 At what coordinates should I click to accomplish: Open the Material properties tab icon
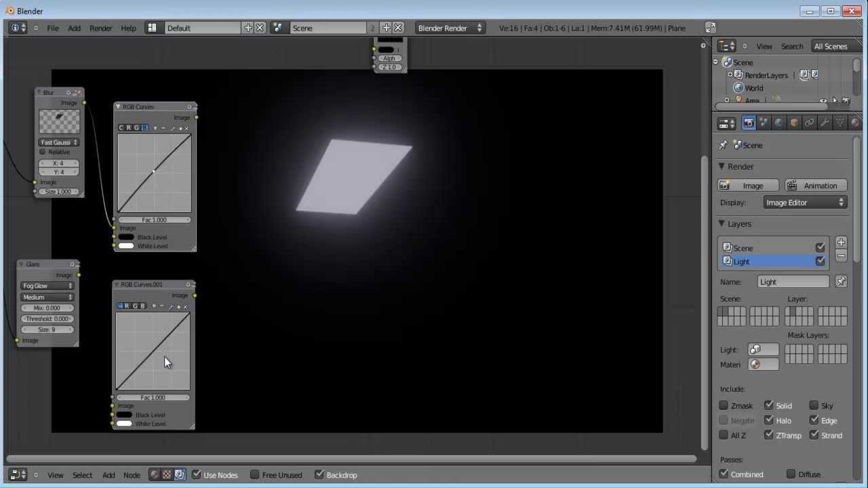point(855,123)
